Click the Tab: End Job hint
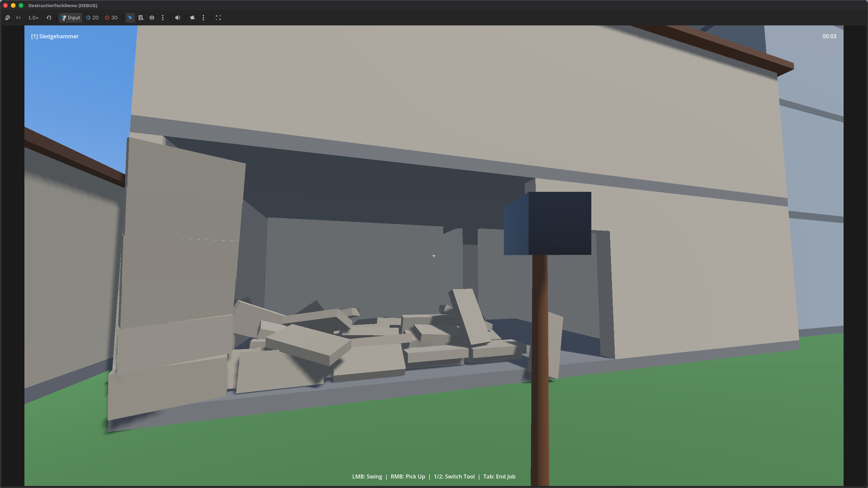Viewport: 868px width, 488px height. (499, 476)
